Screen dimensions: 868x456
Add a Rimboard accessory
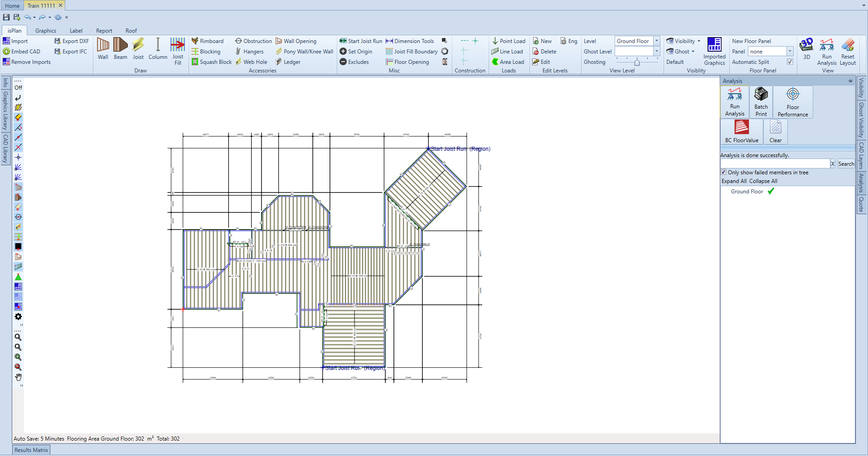pos(208,41)
